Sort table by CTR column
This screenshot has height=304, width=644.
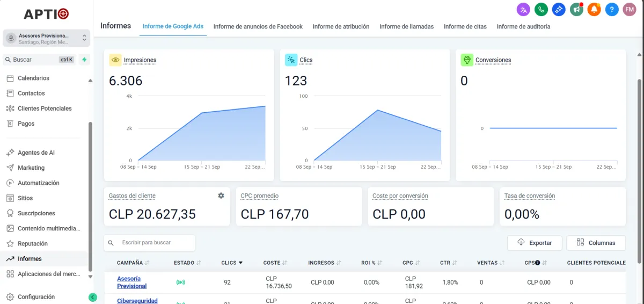(x=449, y=263)
